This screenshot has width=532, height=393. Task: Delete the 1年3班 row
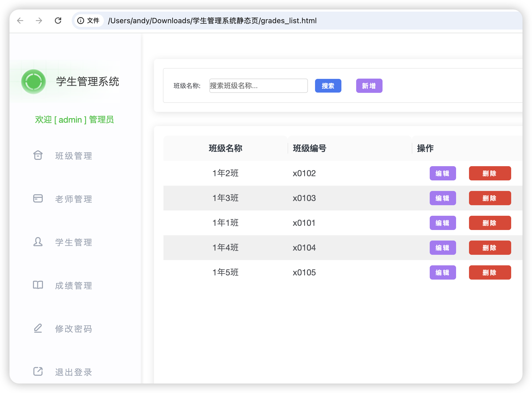(x=490, y=198)
